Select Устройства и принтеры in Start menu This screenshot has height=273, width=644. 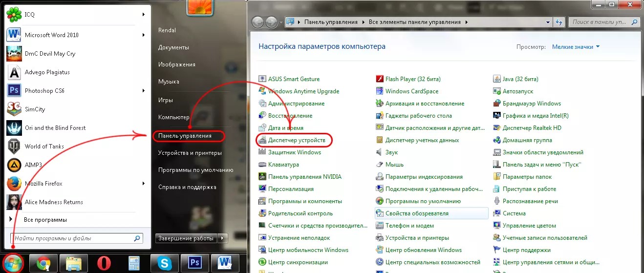[190, 153]
